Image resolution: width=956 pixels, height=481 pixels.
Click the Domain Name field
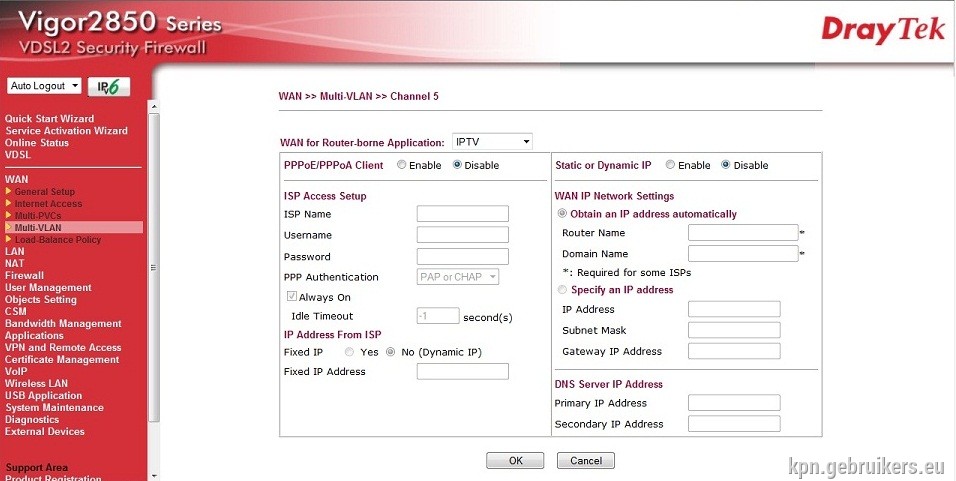click(743, 254)
